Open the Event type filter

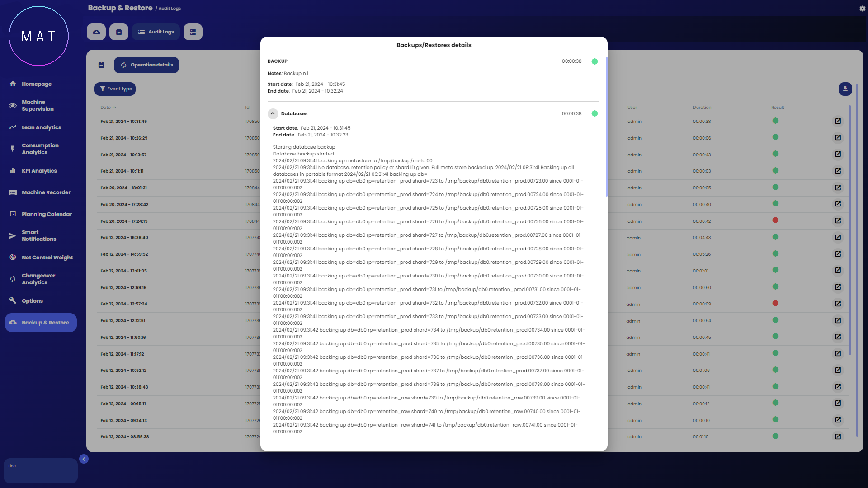point(115,89)
